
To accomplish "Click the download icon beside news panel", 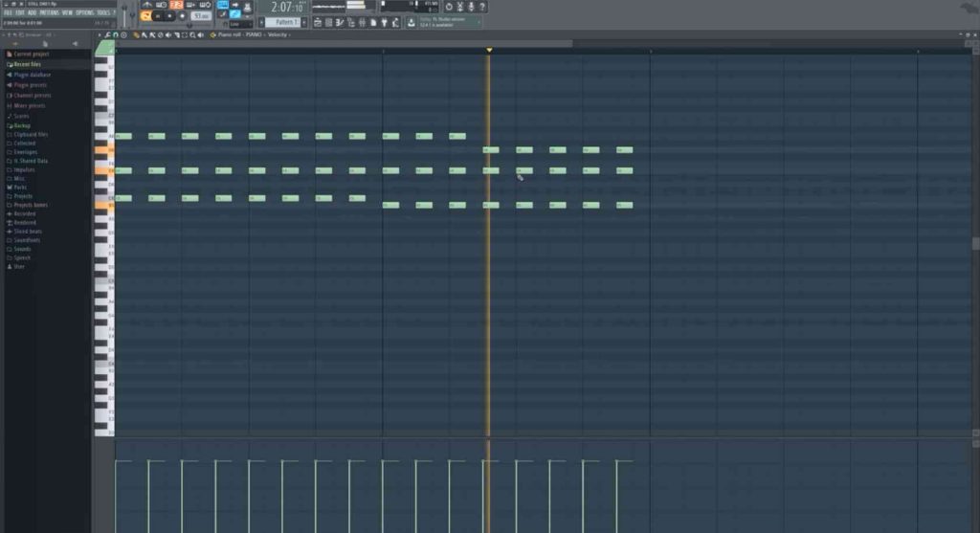I will (x=411, y=23).
